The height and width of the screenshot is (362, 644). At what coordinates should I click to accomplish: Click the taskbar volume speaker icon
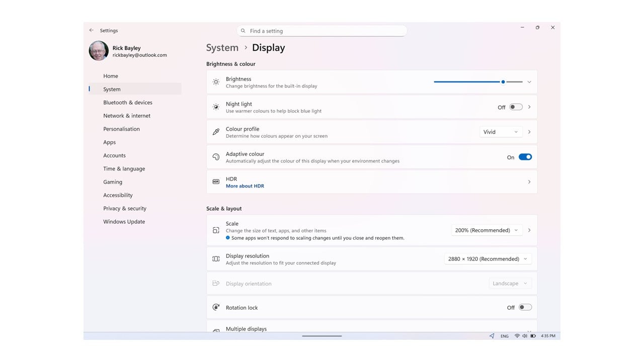tap(525, 336)
